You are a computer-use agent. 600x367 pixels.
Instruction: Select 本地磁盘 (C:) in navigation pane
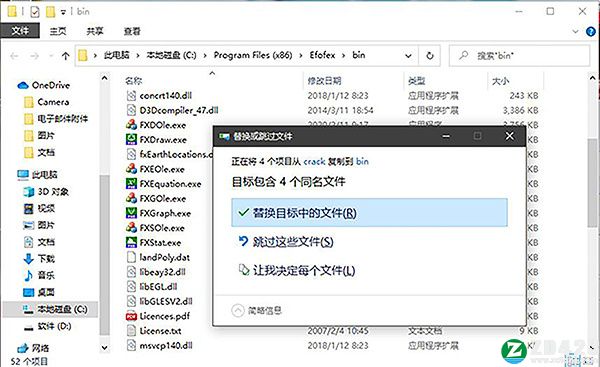50,309
